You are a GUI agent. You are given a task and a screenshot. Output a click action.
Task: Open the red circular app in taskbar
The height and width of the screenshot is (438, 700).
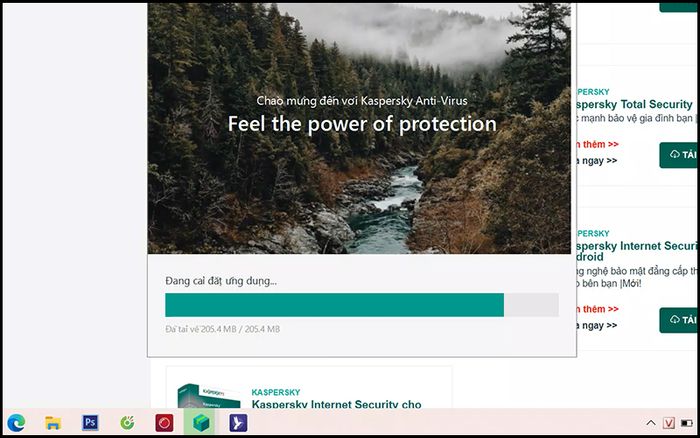[164, 423]
